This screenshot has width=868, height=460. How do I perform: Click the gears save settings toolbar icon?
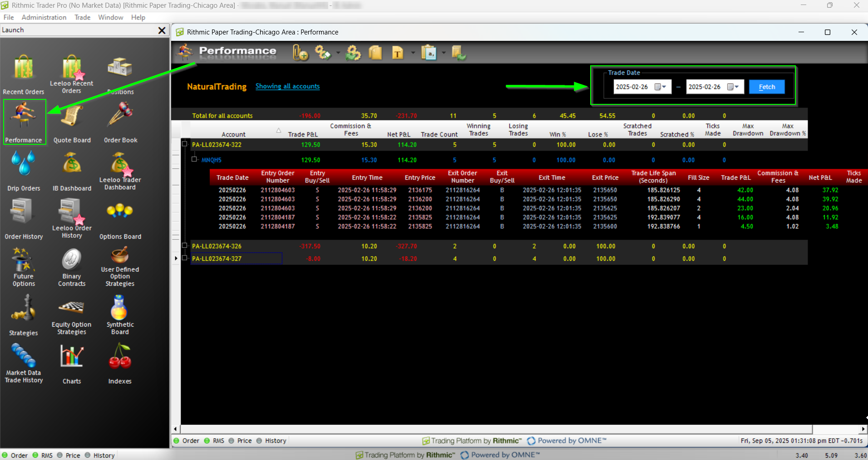[323, 53]
